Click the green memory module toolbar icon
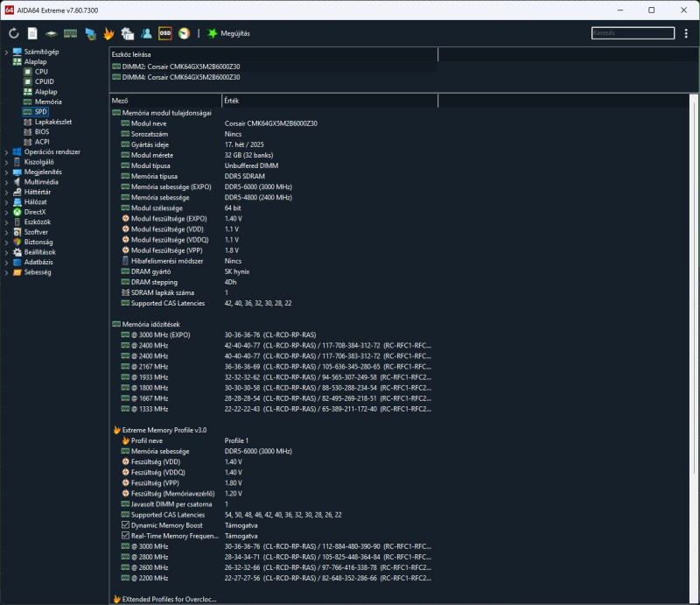Screen dimensions: 700x605 (71, 33)
